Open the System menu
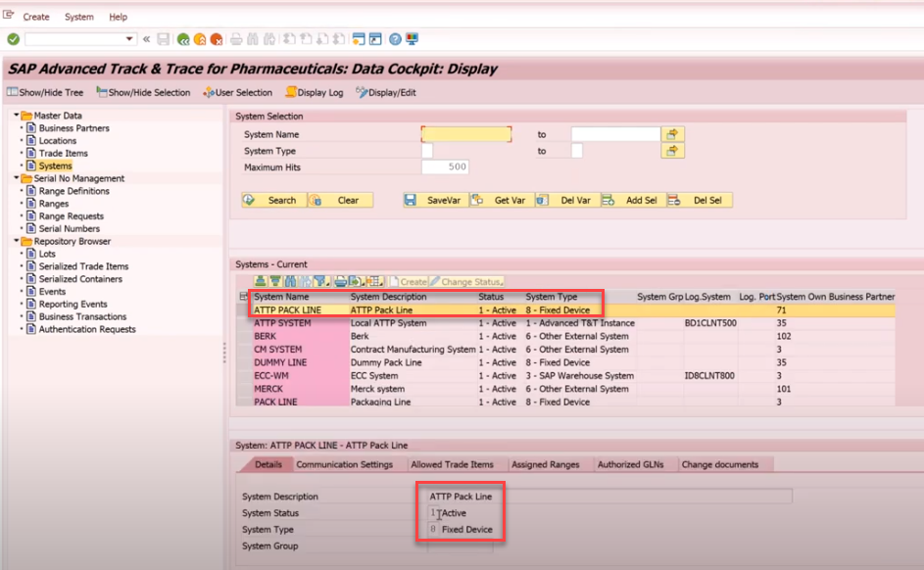Viewport: 924px width, 570px height. click(79, 17)
